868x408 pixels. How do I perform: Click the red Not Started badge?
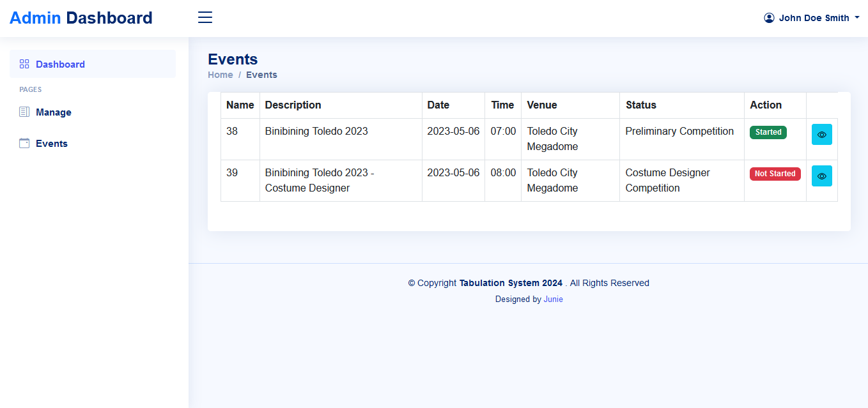(x=775, y=174)
